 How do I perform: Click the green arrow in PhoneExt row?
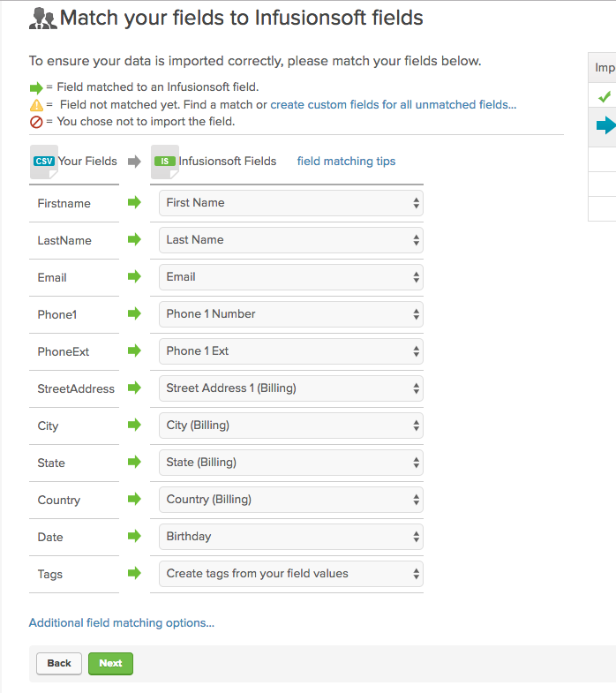pos(134,351)
